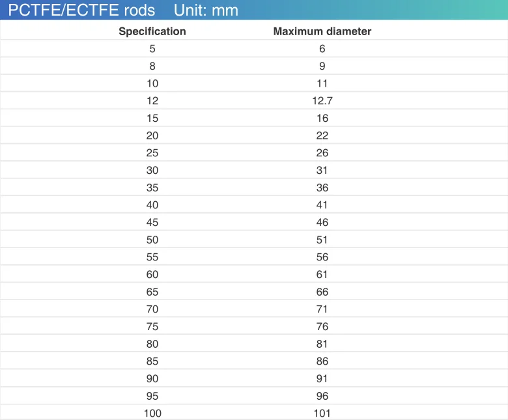The width and height of the screenshot is (508, 420).
Task: Click maximum diameter cell showing 66
Action: coord(322,292)
